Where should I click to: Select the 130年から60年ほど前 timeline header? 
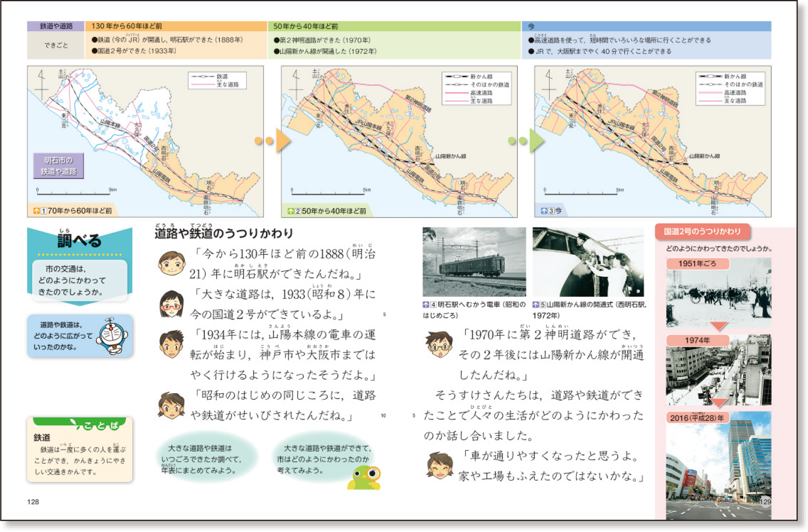tap(176, 26)
